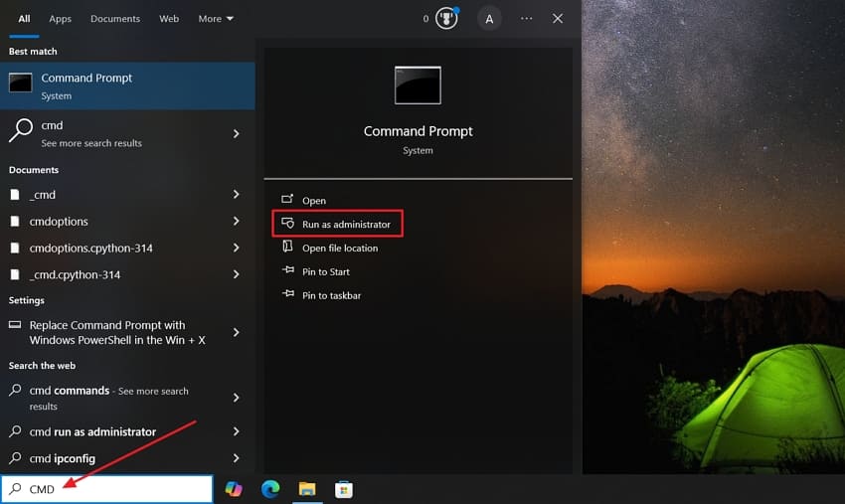Choose Pin to taskbar
This screenshot has width=845, height=504.
tap(331, 295)
